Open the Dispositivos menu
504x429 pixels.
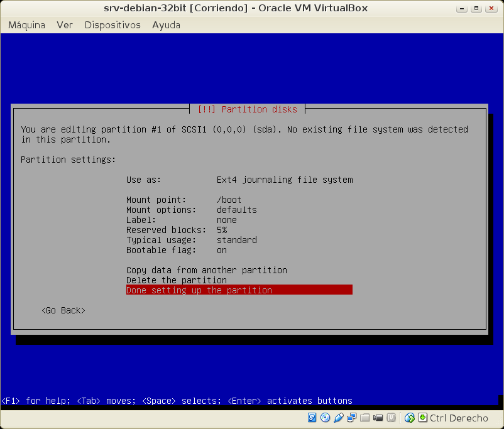coord(112,25)
